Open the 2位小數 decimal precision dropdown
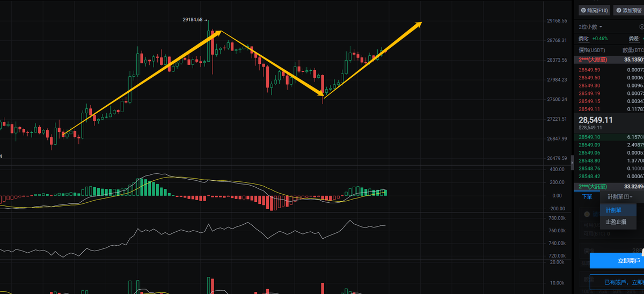 coord(590,27)
